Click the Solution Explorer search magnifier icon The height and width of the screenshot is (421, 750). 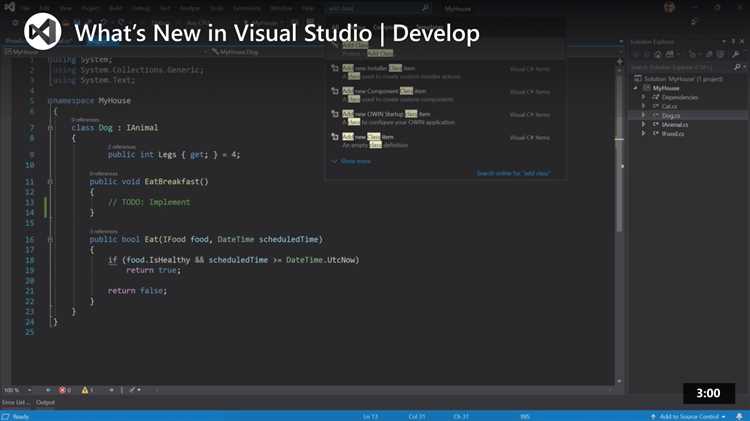(737, 67)
